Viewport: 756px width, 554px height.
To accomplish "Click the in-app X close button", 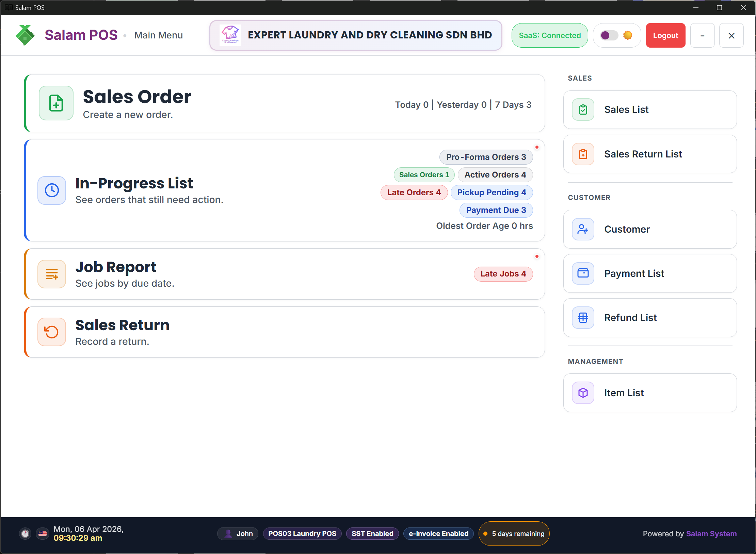I will click(731, 35).
